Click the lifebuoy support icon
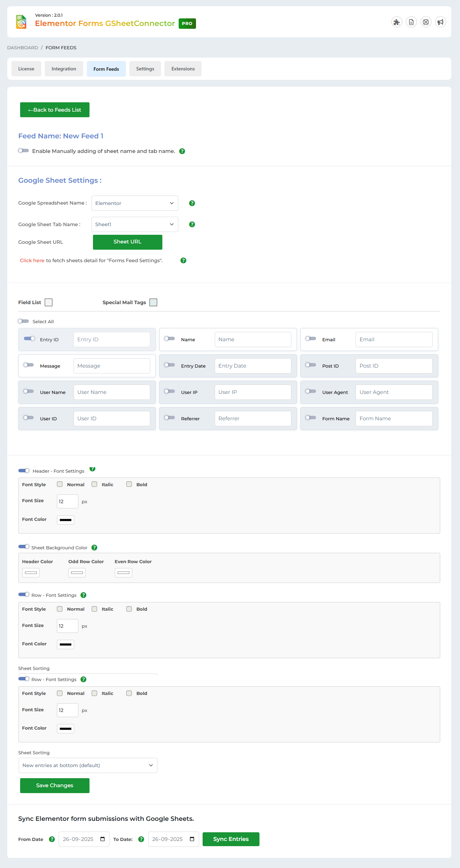Viewport: 460px width, 868px height. 426,22
